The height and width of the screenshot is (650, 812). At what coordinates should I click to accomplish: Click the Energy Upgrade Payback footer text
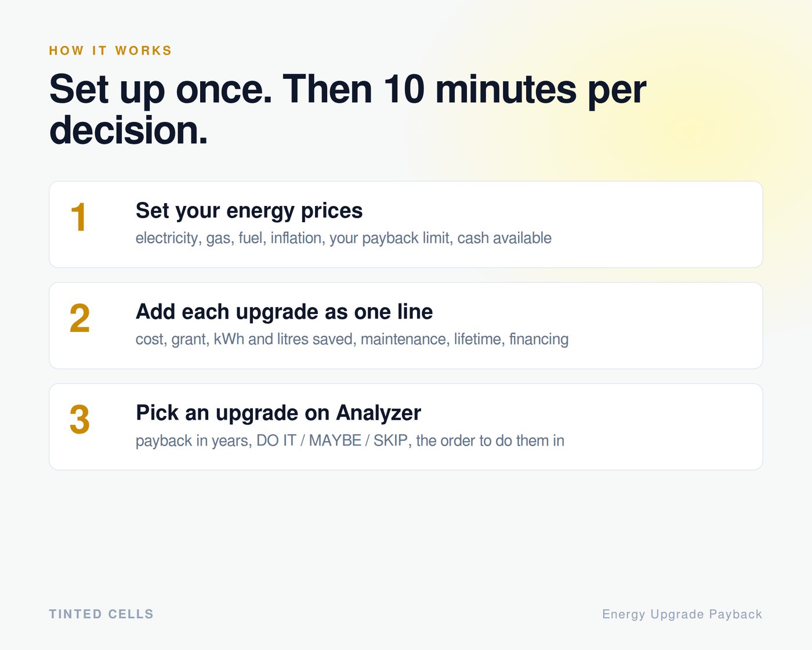(682, 614)
